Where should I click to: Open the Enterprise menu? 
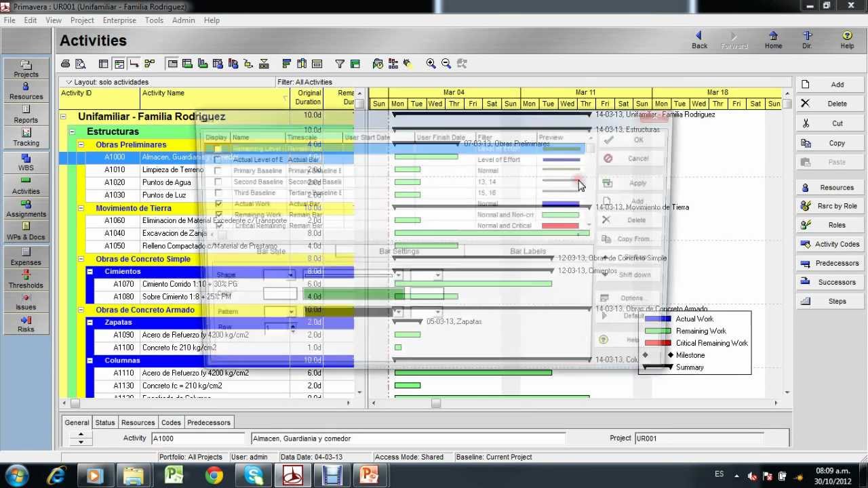[x=119, y=20]
